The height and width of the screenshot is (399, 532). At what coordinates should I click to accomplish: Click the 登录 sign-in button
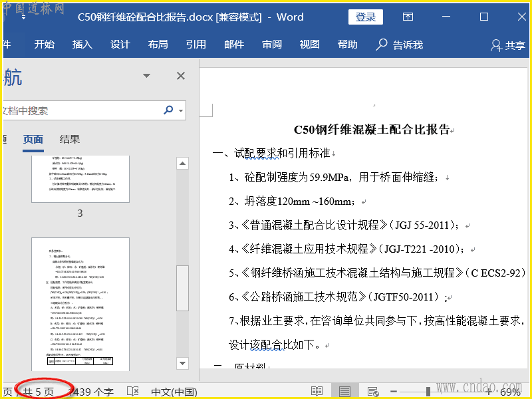pyautogui.click(x=365, y=17)
